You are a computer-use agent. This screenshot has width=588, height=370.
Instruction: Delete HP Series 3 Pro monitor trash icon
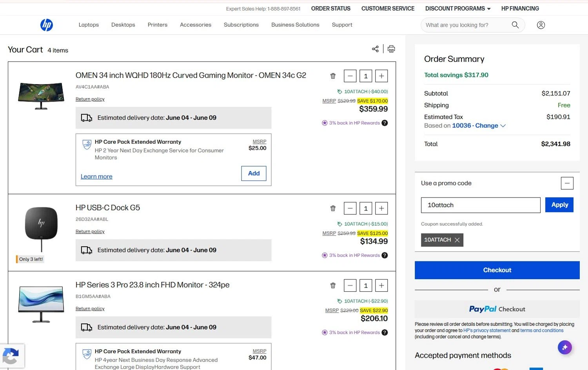click(x=333, y=286)
